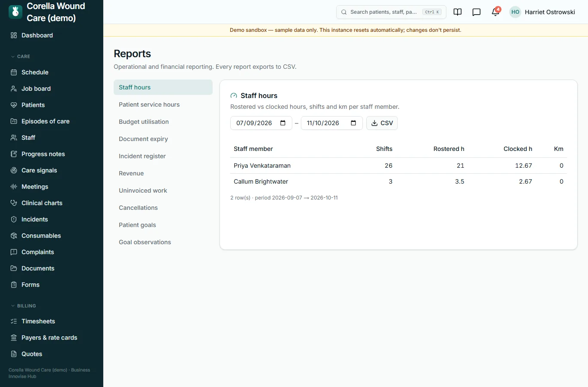Click the HO user avatar
The image size is (588, 387).
point(515,12)
